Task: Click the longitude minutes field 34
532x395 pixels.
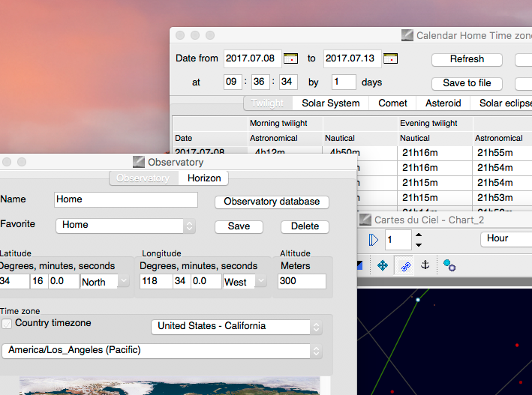Action: tap(182, 281)
